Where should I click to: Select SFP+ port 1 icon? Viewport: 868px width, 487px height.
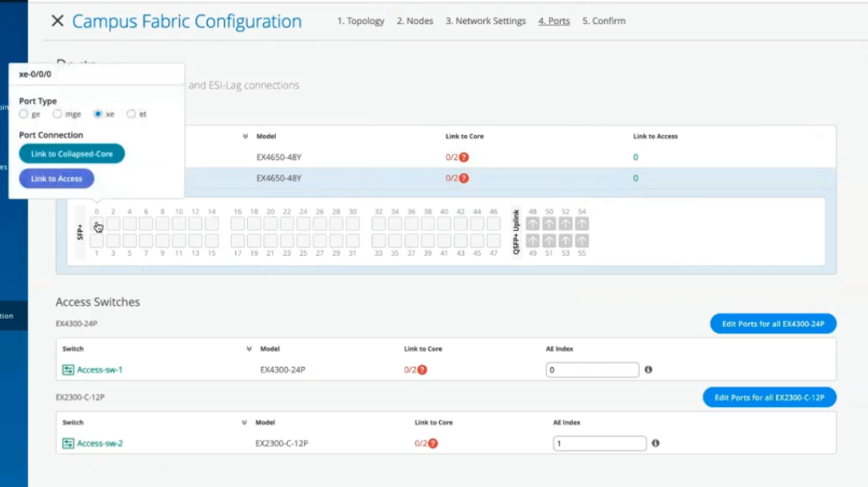tap(97, 241)
